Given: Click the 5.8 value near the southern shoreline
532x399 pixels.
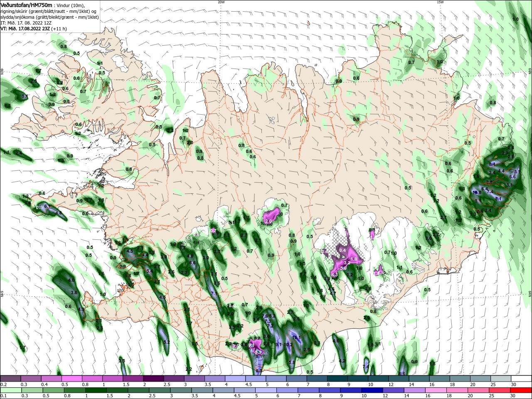Looking at the screenshot, I should click(292, 362).
